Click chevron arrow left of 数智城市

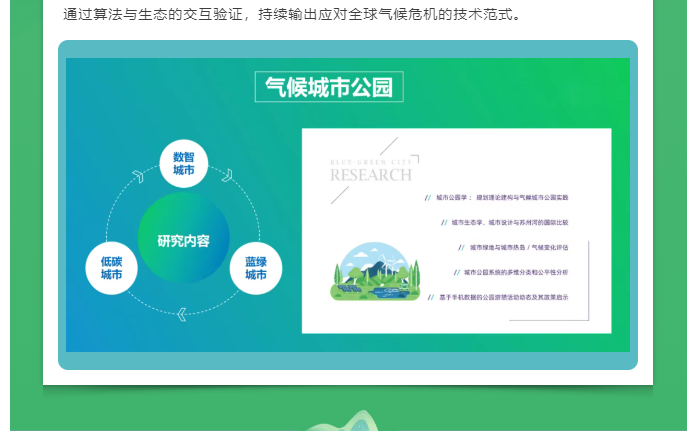pyautogui.click(x=138, y=177)
